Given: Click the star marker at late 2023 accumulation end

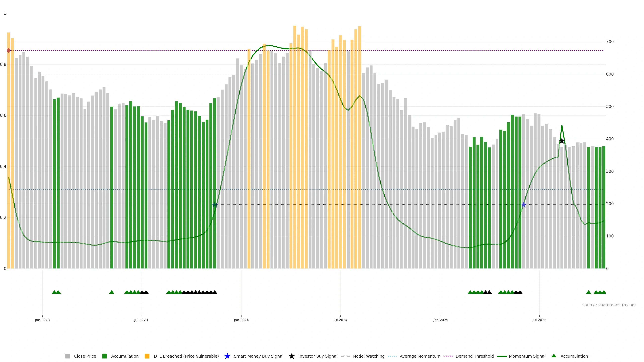Looking at the screenshot, I should [214, 205].
